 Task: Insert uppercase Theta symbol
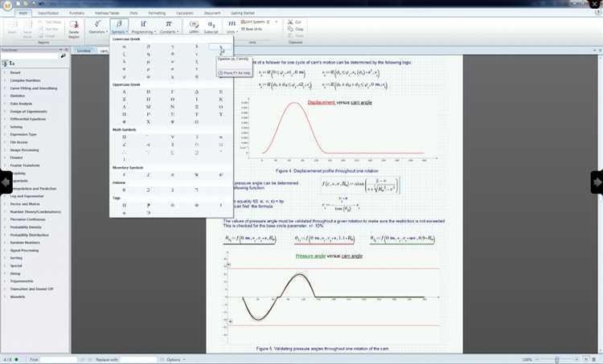click(172, 99)
